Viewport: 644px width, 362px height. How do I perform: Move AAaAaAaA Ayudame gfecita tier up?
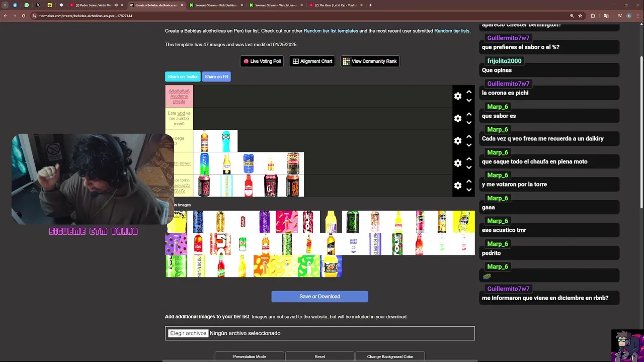coord(469,92)
